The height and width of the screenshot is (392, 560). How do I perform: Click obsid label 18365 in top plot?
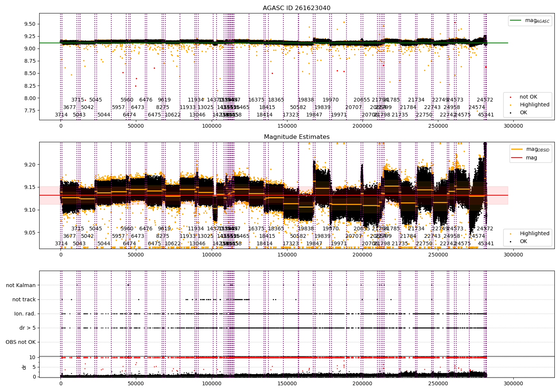[x=276, y=100]
